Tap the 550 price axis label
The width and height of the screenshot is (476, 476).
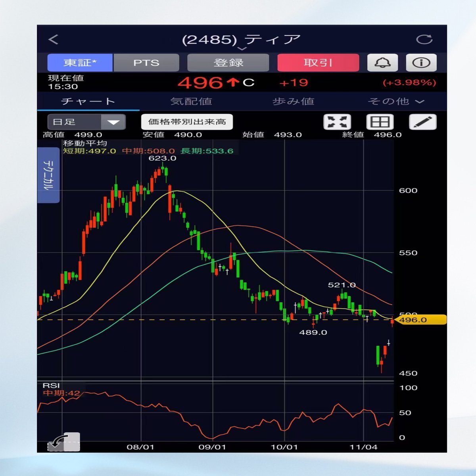point(408,253)
